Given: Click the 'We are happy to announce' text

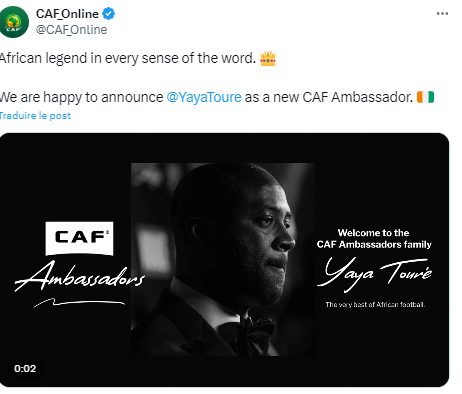Looking at the screenshot, I should (x=82, y=97).
